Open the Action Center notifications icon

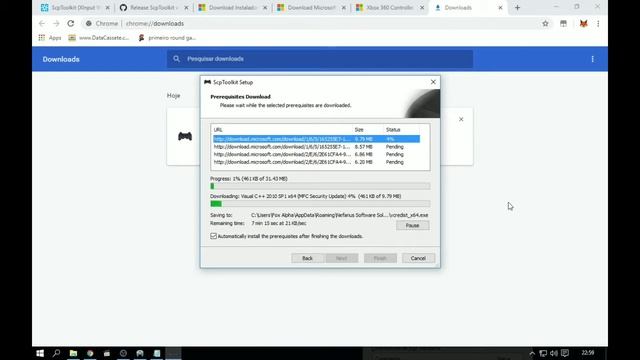pos(565,353)
